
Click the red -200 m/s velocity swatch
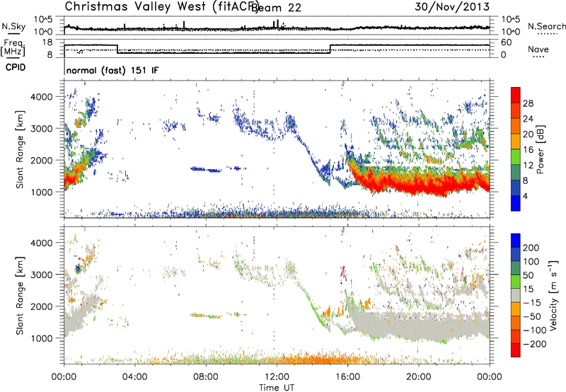pos(516,350)
